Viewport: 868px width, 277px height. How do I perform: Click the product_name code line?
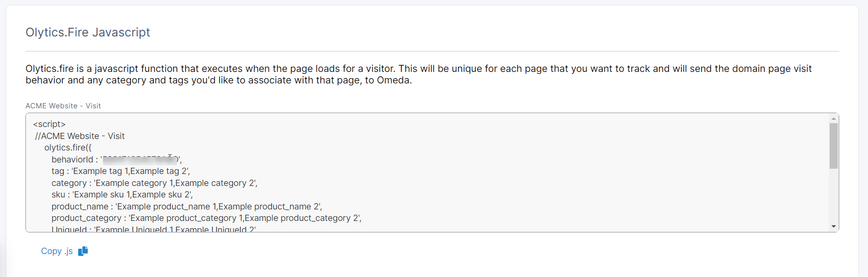point(187,207)
